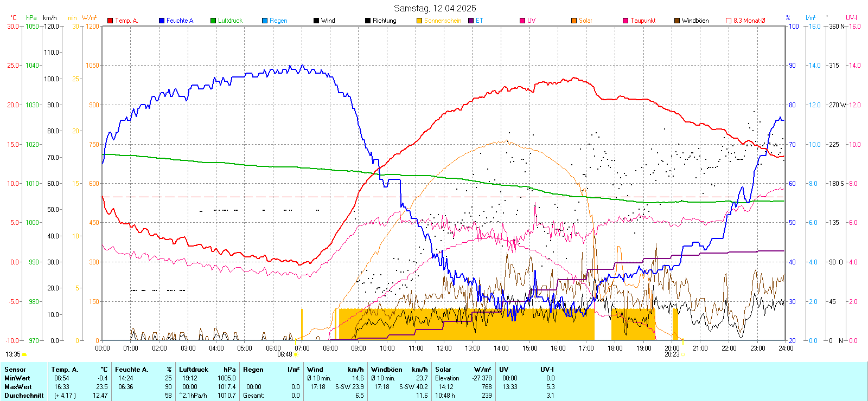The image size is (868, 401).
Task: Click the orange Solar color swatch
Action: click(x=574, y=21)
